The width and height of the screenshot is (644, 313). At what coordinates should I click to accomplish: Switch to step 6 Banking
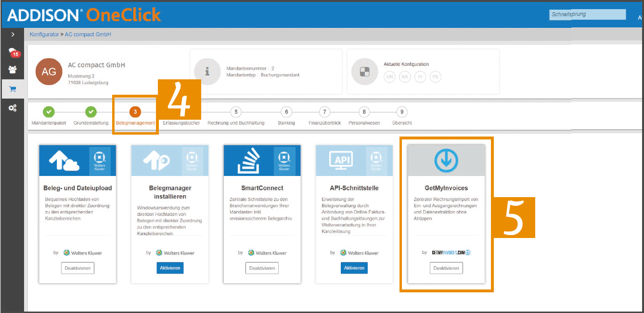tap(286, 115)
